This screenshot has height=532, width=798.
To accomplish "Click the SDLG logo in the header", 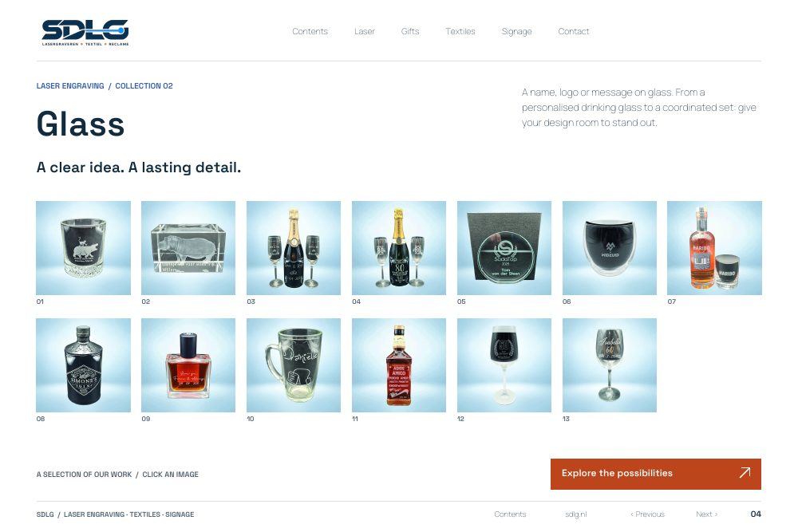I will tap(85, 33).
